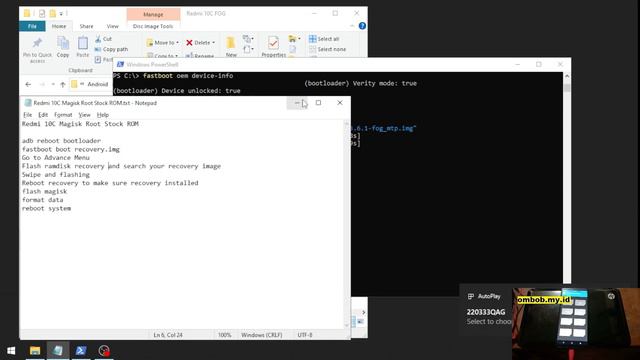Click the Manage contextual tab header
This screenshot has width=640, height=360.
point(153,14)
